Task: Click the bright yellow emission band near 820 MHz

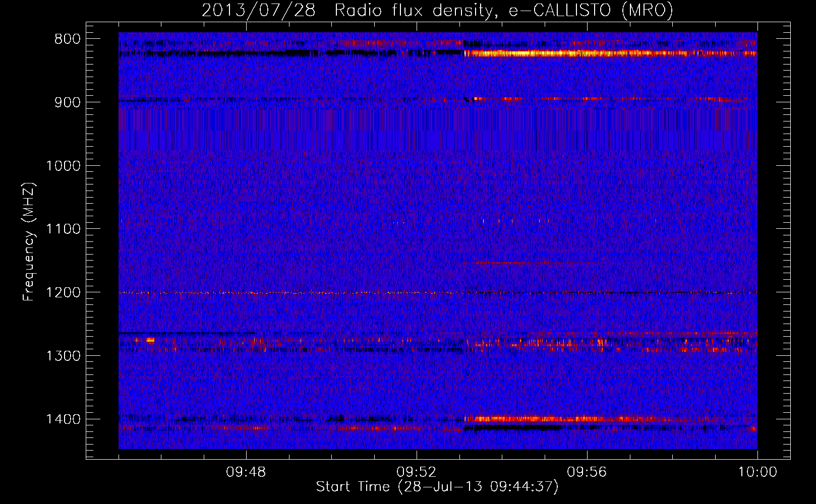Action: coord(610,53)
